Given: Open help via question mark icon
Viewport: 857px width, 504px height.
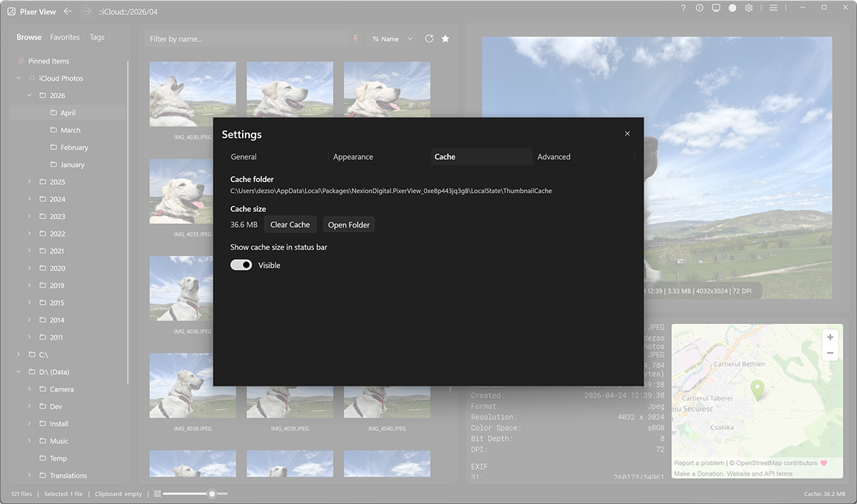Looking at the screenshot, I should (683, 8).
